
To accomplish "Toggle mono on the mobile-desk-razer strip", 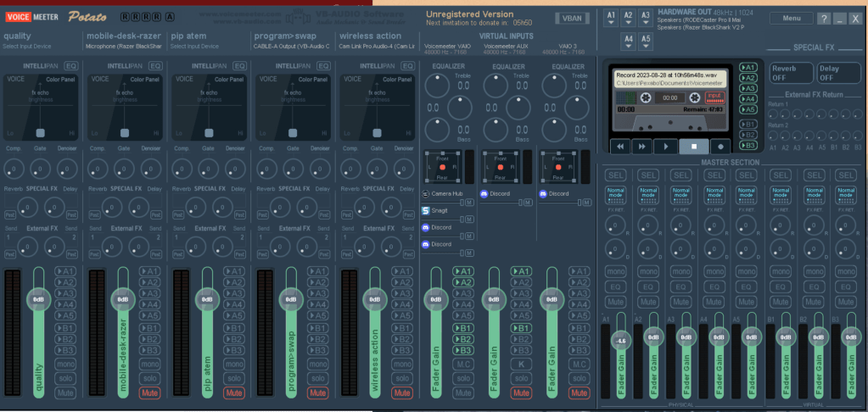I will pos(149,365).
